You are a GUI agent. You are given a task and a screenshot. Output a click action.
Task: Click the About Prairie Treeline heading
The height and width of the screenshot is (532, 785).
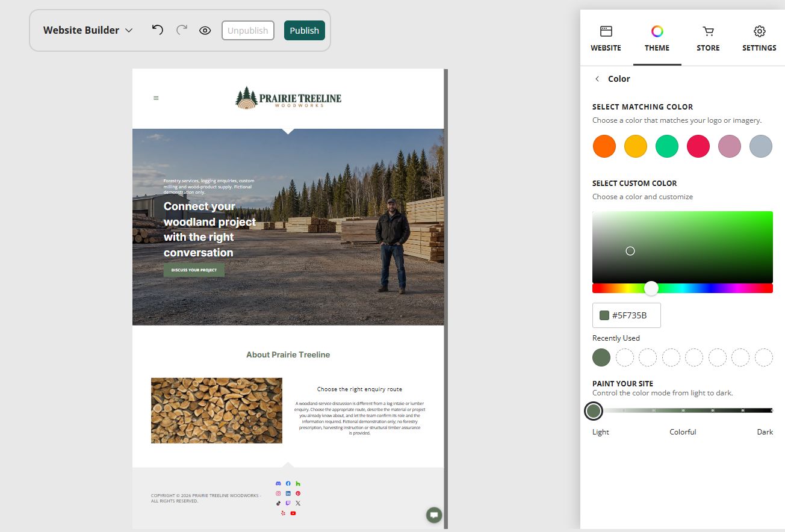pyautogui.click(x=288, y=354)
